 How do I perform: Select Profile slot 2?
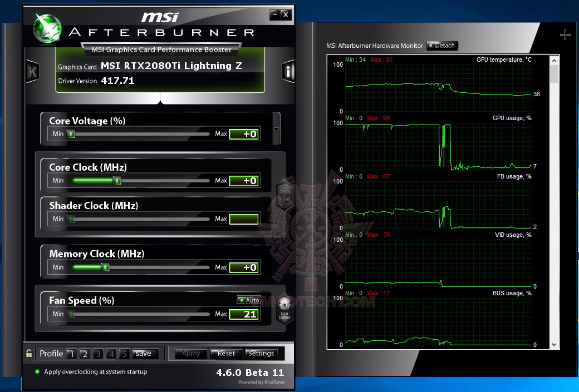click(x=85, y=354)
